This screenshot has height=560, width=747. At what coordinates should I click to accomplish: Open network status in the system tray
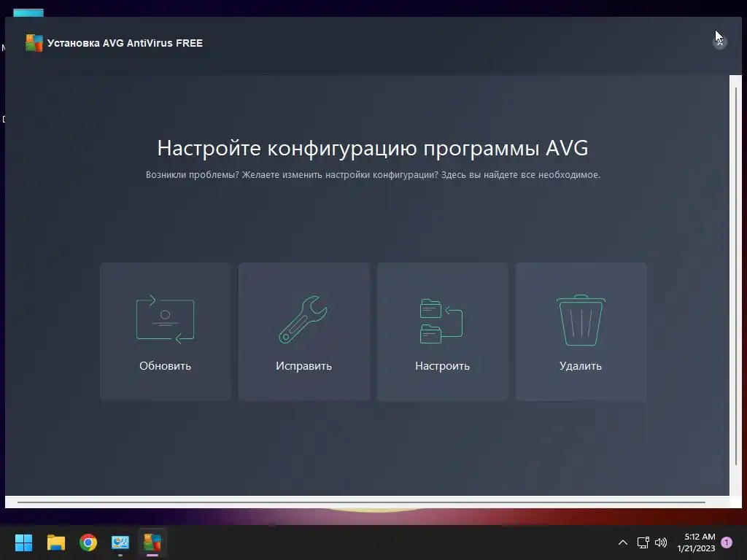pyautogui.click(x=643, y=542)
